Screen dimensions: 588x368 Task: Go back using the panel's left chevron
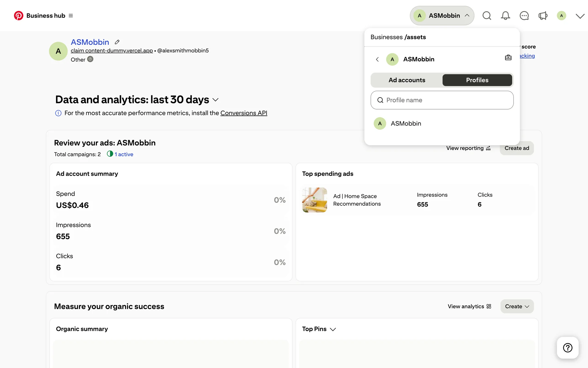tap(377, 59)
